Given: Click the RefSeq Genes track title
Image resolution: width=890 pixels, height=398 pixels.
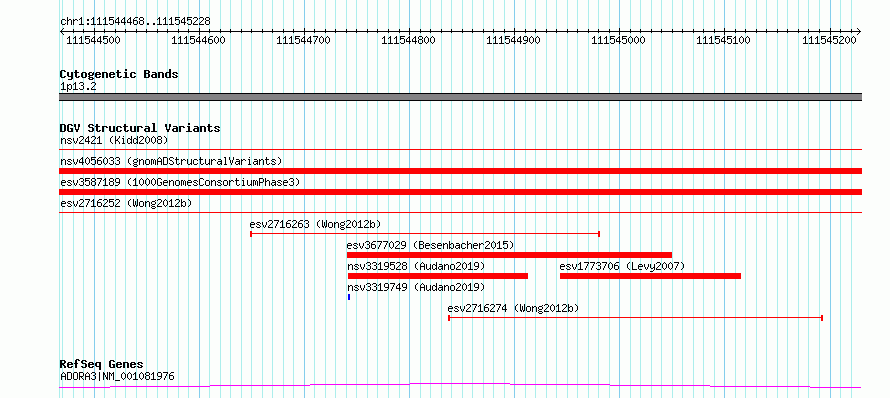Looking at the screenshot, I should point(101,364).
